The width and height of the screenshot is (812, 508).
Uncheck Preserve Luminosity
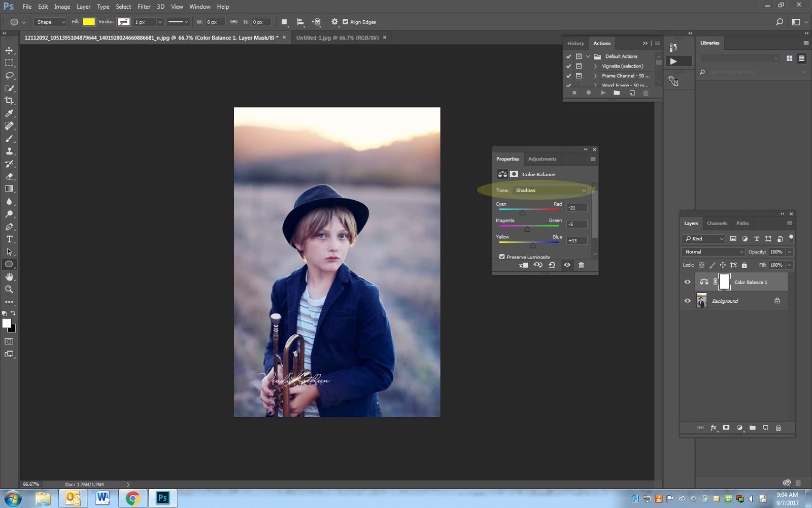point(502,257)
